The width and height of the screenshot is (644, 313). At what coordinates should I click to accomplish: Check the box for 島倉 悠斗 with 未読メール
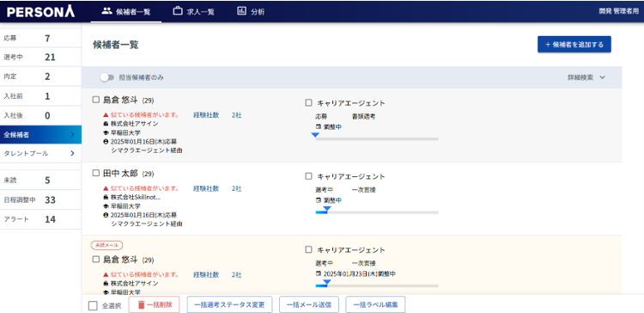(x=95, y=260)
